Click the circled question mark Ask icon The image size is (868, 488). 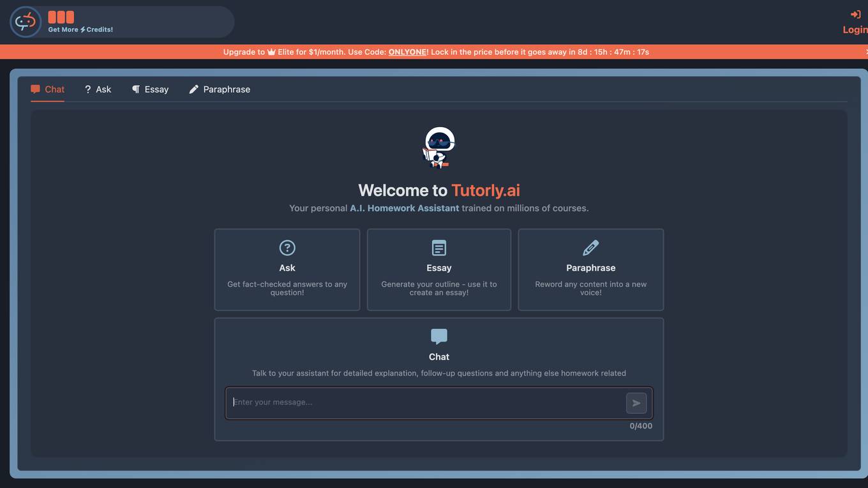point(287,248)
